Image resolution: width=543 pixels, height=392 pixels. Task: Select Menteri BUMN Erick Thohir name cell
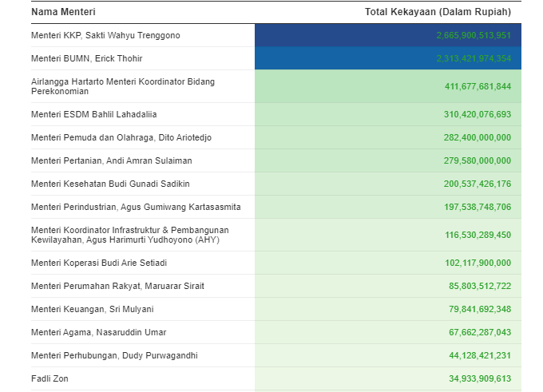(87, 58)
